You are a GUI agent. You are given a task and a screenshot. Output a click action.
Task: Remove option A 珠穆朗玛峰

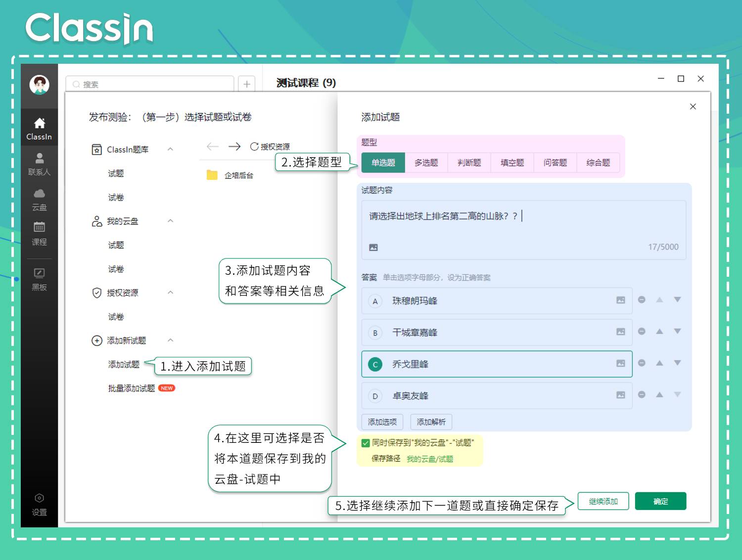[642, 300]
